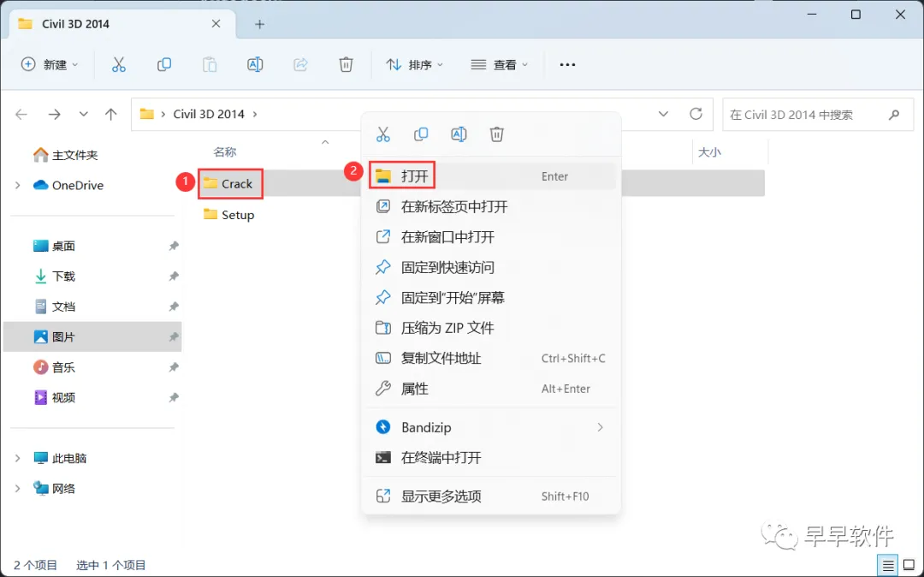Open 文档 in the sidebar
924x577 pixels.
[54, 306]
